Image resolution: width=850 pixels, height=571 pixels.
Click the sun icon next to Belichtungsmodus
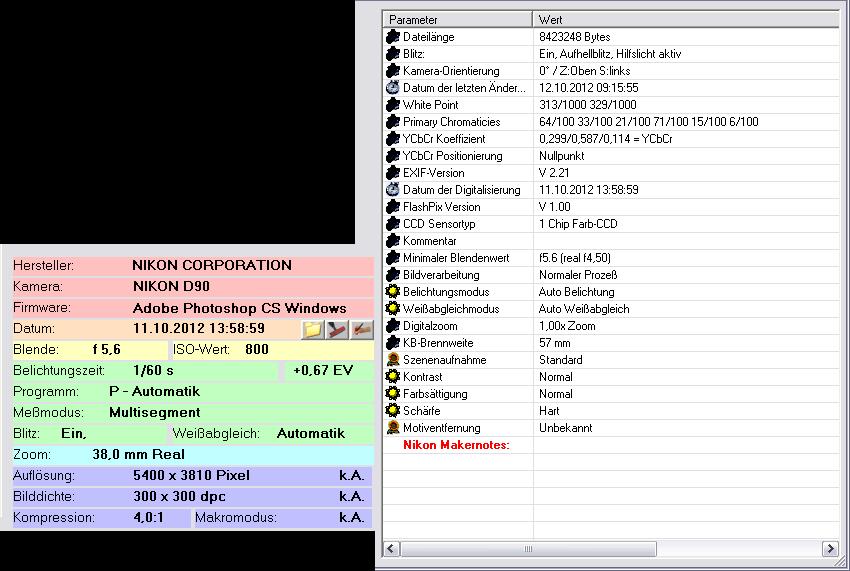[x=392, y=292]
